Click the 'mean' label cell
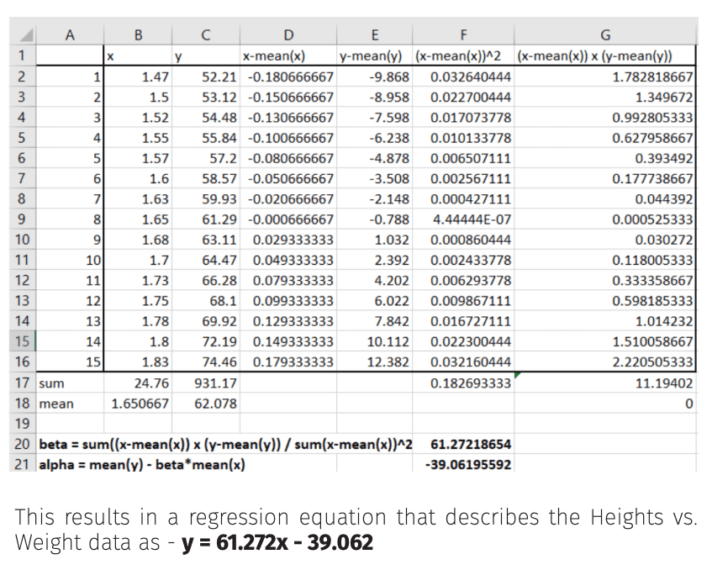This screenshot has height=570, width=728. click(x=70, y=404)
